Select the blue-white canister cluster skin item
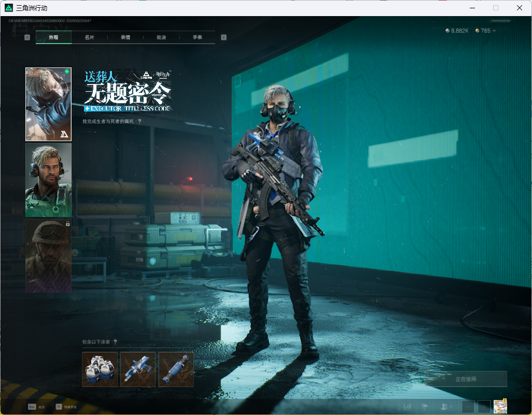Image resolution: width=532 pixels, height=415 pixels. (x=100, y=369)
